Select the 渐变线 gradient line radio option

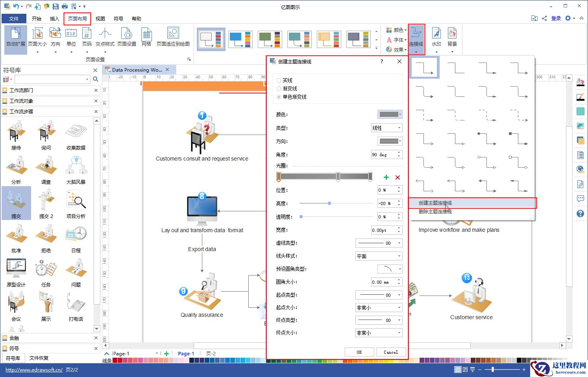click(x=287, y=89)
